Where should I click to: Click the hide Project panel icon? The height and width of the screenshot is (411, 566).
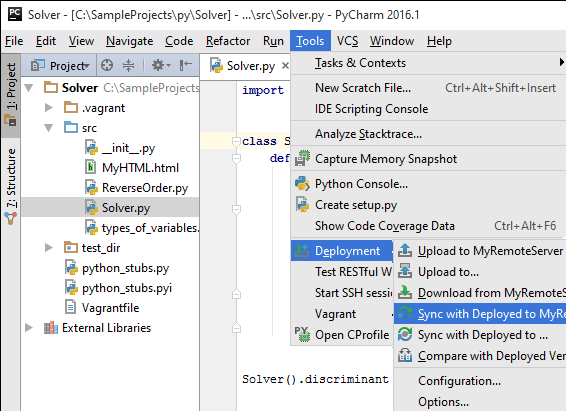(x=186, y=65)
